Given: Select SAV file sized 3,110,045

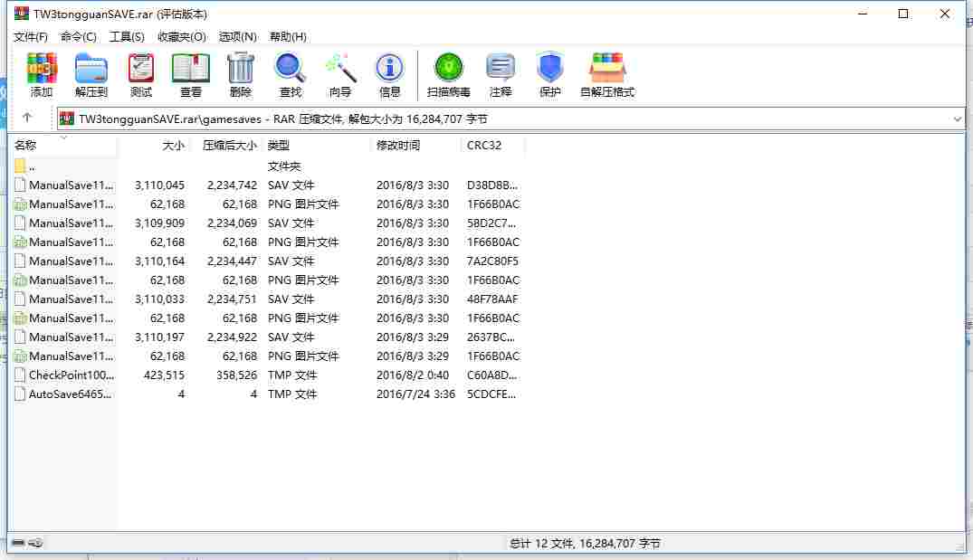Looking at the screenshot, I should pyautogui.click(x=267, y=185).
